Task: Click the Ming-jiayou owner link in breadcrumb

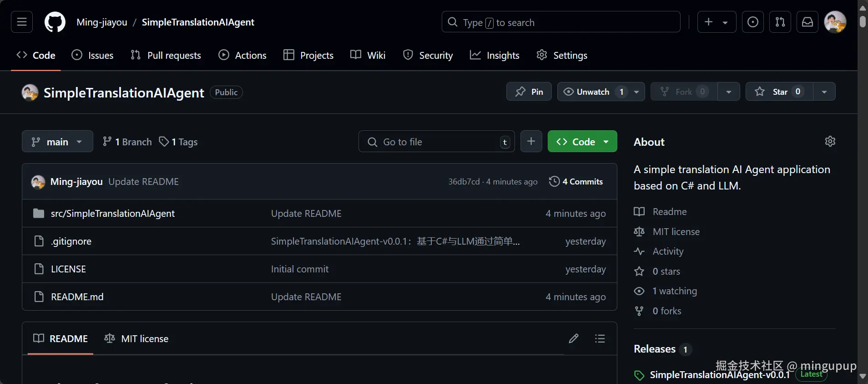Action: coord(102,22)
